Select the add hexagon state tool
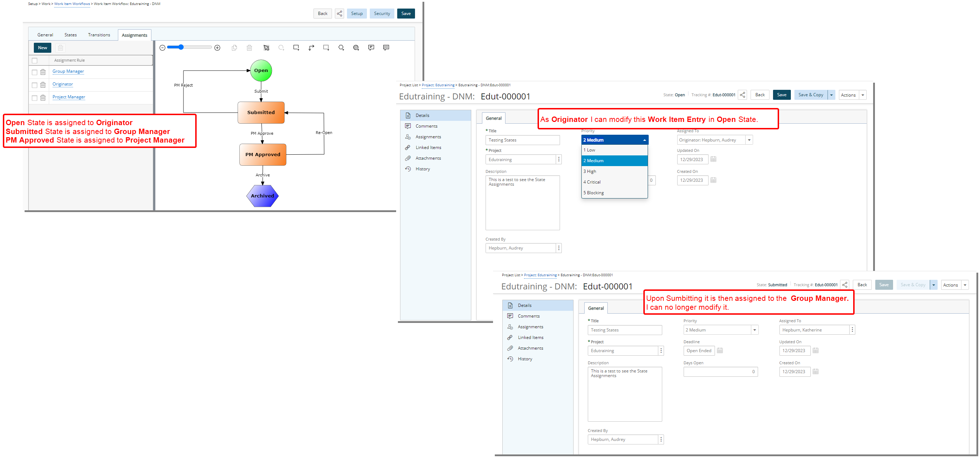This screenshot has width=980, height=458. pos(341,48)
